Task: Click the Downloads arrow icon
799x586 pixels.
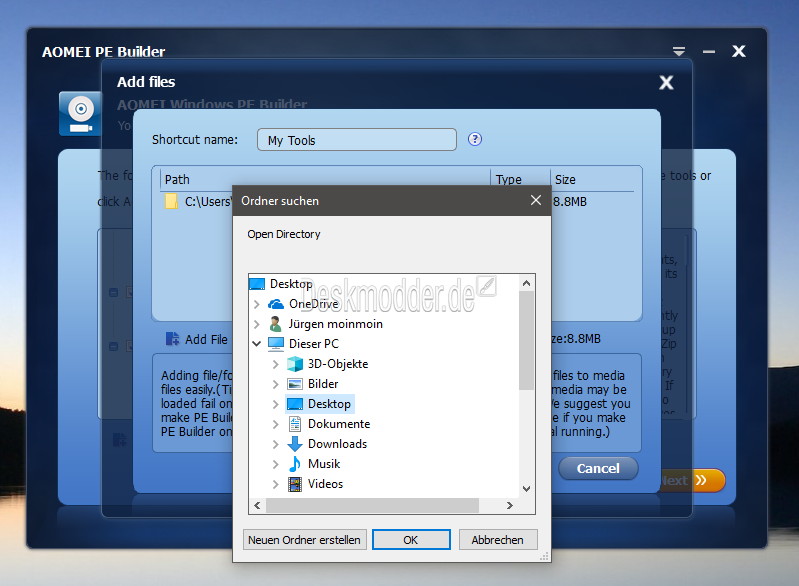Action: pyautogui.click(x=295, y=444)
